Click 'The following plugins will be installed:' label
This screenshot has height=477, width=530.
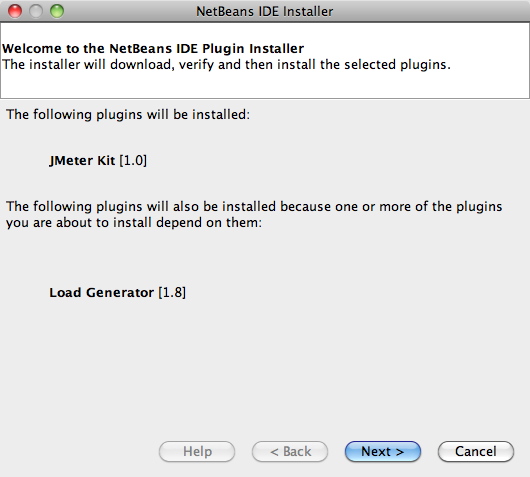128,115
